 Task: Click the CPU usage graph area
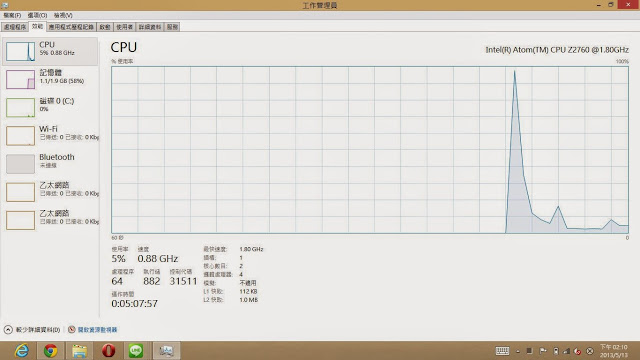click(x=370, y=150)
